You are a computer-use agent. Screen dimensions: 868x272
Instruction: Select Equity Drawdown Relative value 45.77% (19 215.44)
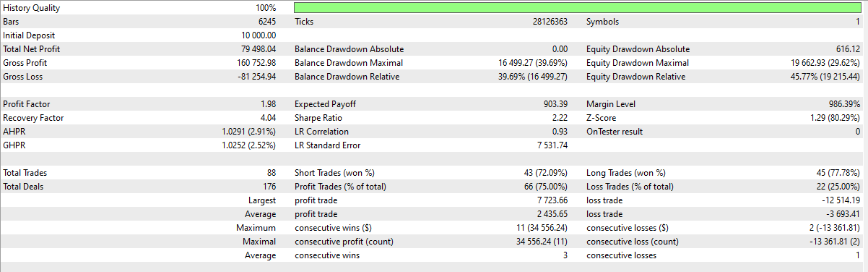coord(825,77)
